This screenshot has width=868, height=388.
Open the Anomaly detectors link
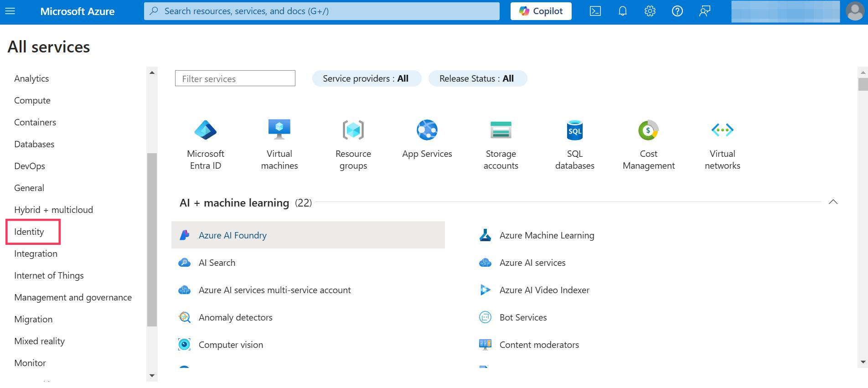pos(236,317)
